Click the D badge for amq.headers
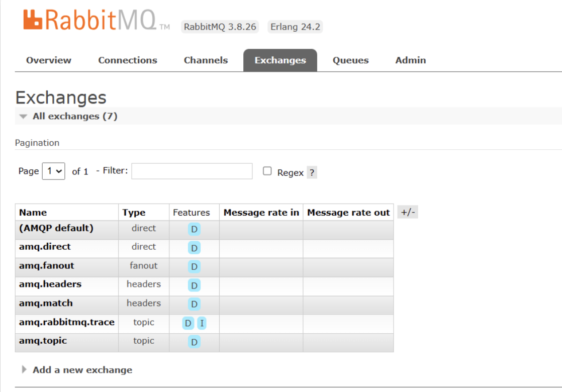Screen dimensions: 562x392 pos(194,285)
